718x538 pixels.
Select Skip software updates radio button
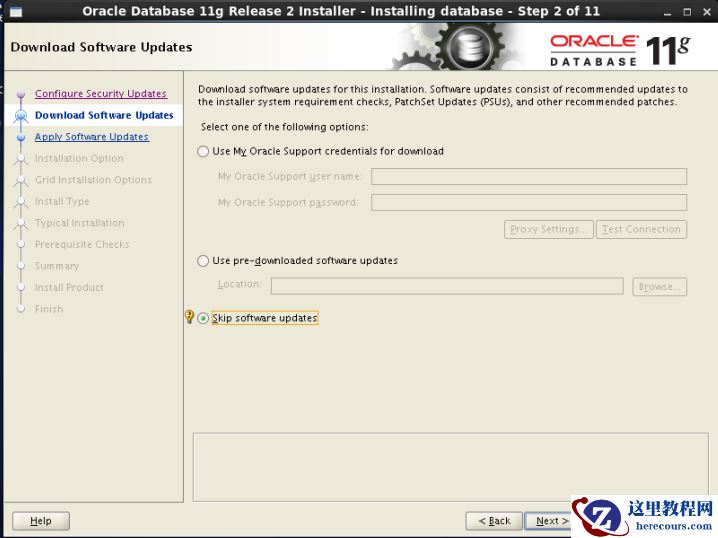click(203, 318)
